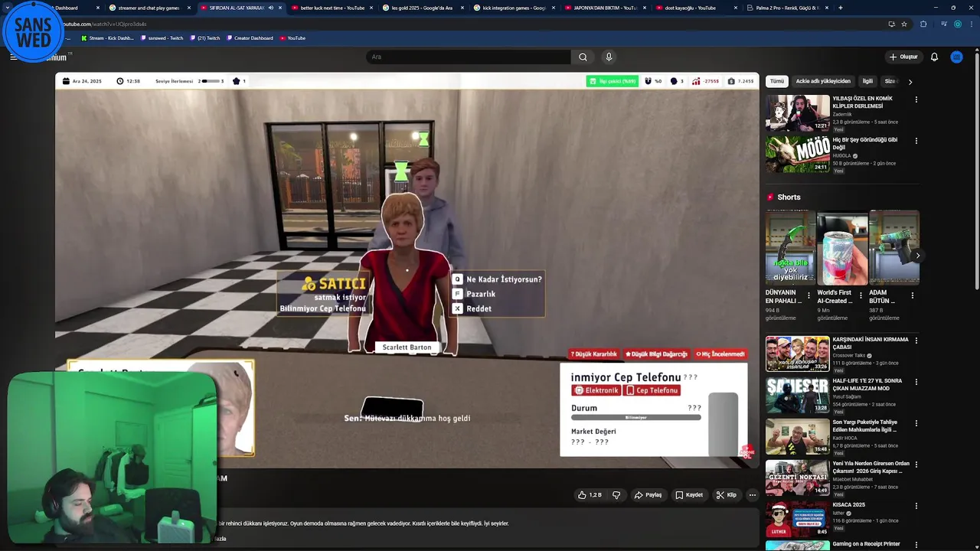980x551 pixels.
Task: Click the Paylaş share button
Action: [648, 495]
